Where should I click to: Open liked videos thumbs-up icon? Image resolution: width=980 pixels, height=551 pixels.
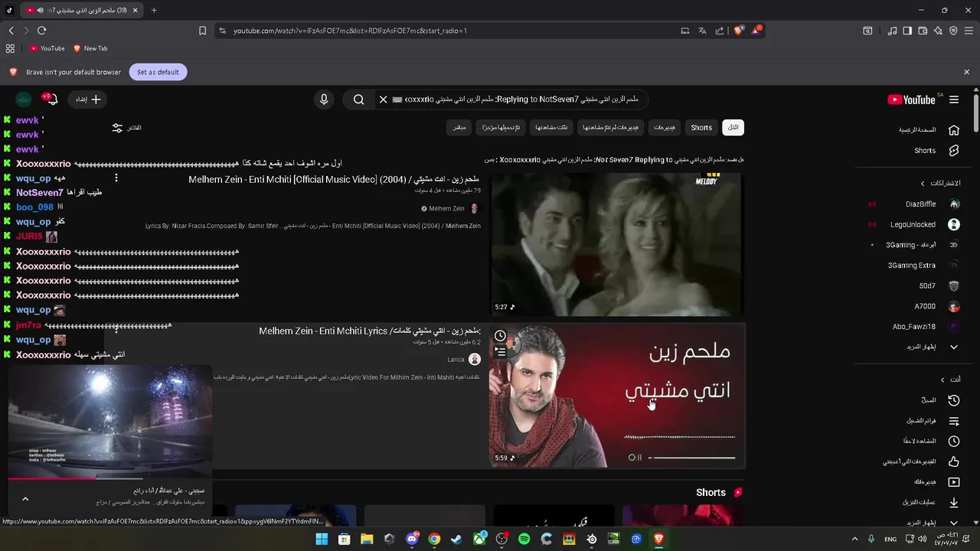point(954,461)
